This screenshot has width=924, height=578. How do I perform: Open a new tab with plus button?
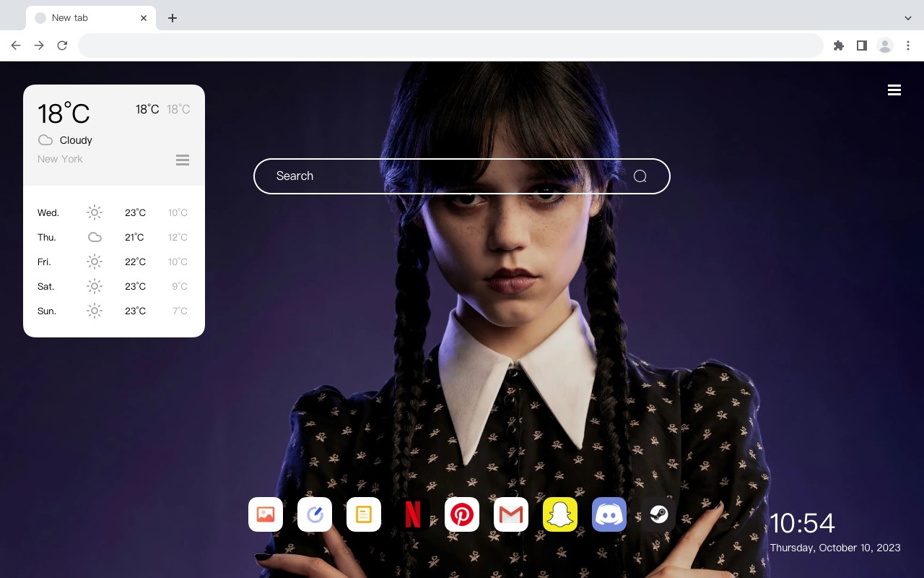click(x=172, y=18)
